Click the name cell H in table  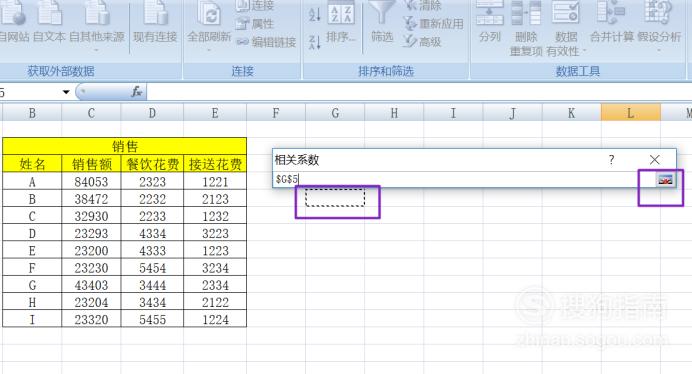pos(32,302)
